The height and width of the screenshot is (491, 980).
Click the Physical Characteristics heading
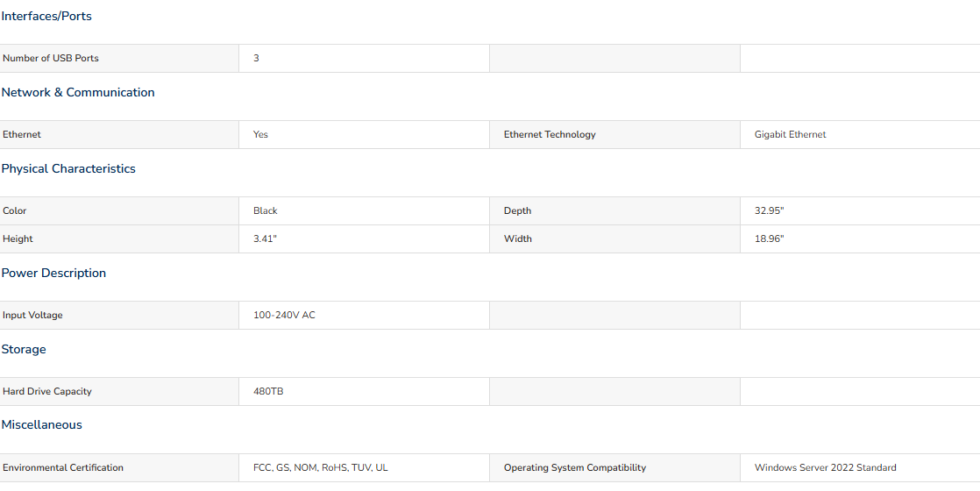tap(68, 169)
